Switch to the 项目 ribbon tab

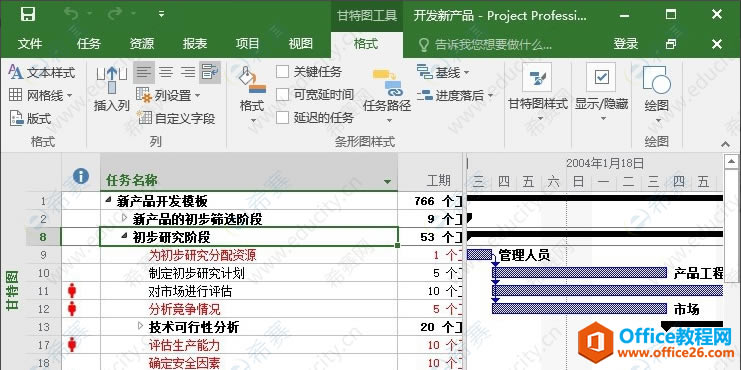click(248, 44)
